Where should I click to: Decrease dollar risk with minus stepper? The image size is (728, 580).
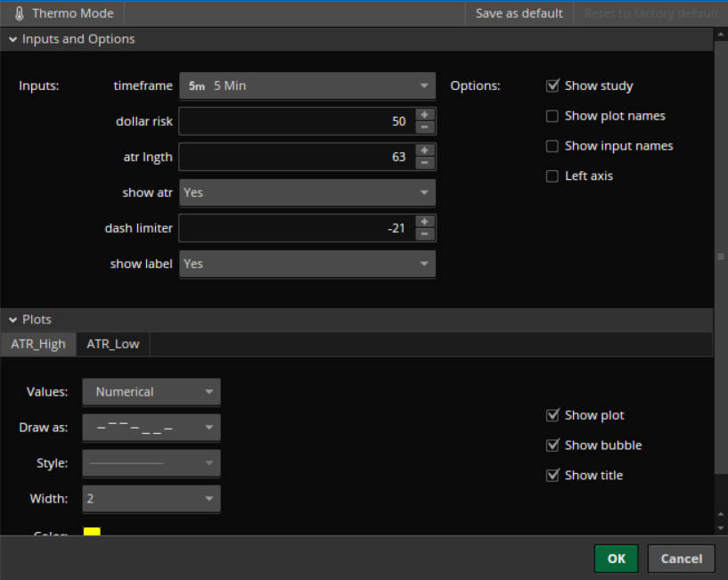424,127
